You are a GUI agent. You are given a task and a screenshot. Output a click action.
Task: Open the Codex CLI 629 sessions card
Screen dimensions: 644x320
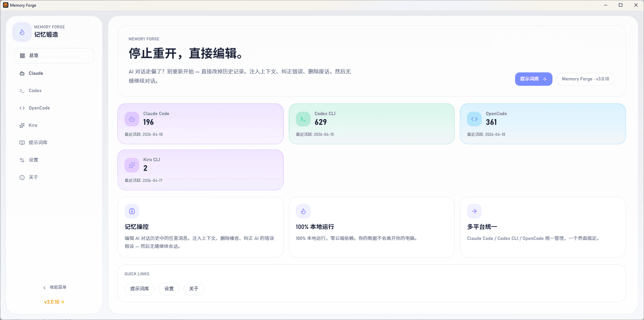point(371,124)
